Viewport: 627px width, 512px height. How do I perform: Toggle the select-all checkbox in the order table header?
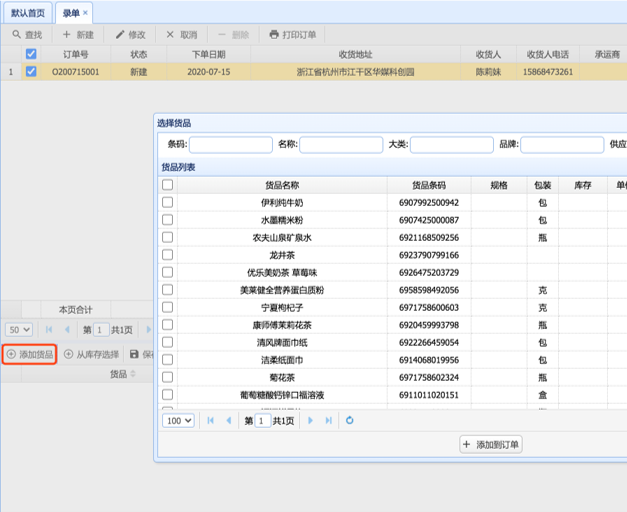click(x=31, y=54)
